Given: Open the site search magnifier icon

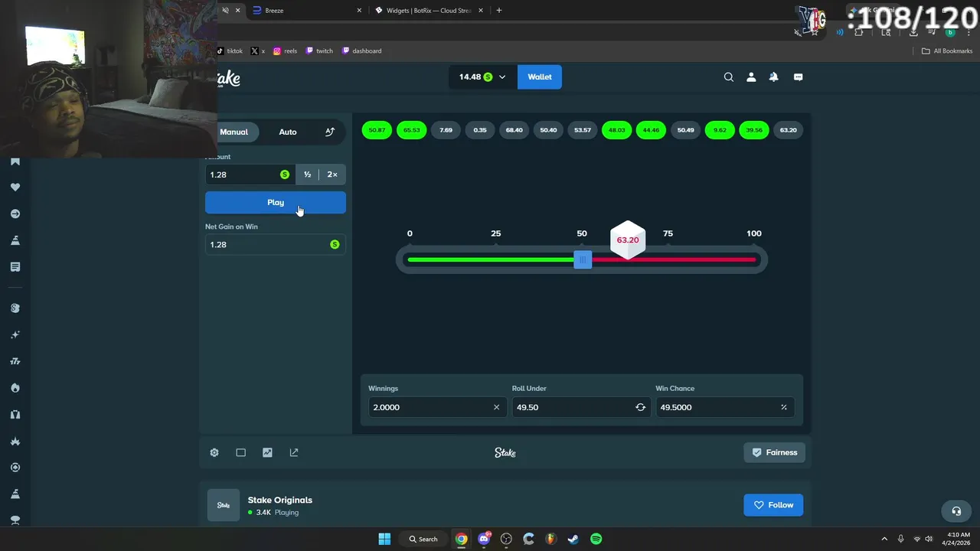Looking at the screenshot, I should [x=729, y=77].
